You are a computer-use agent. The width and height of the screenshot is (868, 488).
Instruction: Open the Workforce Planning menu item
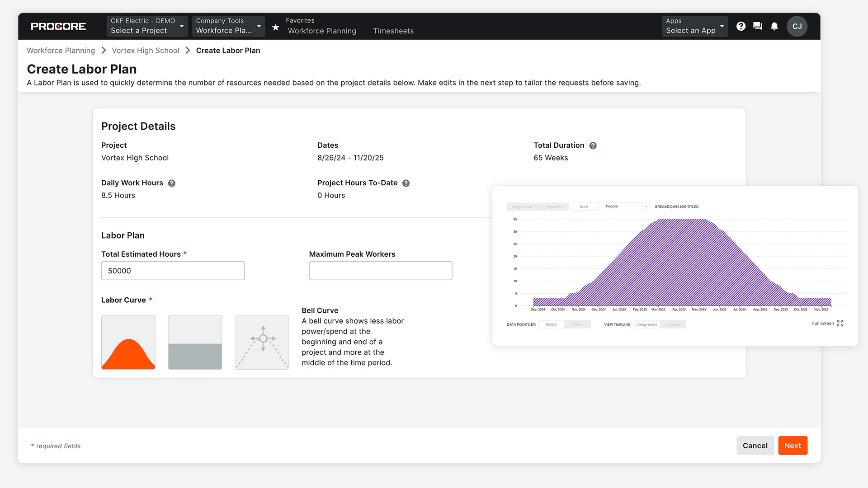tap(321, 30)
